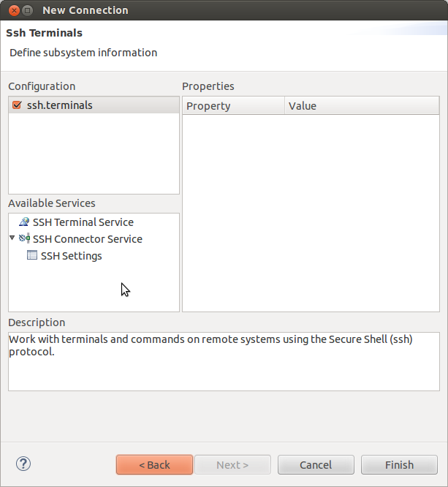Image resolution: width=448 pixels, height=487 pixels.
Task: Uncheck the ssh.terminals configuration checkbox
Action: pyautogui.click(x=17, y=105)
